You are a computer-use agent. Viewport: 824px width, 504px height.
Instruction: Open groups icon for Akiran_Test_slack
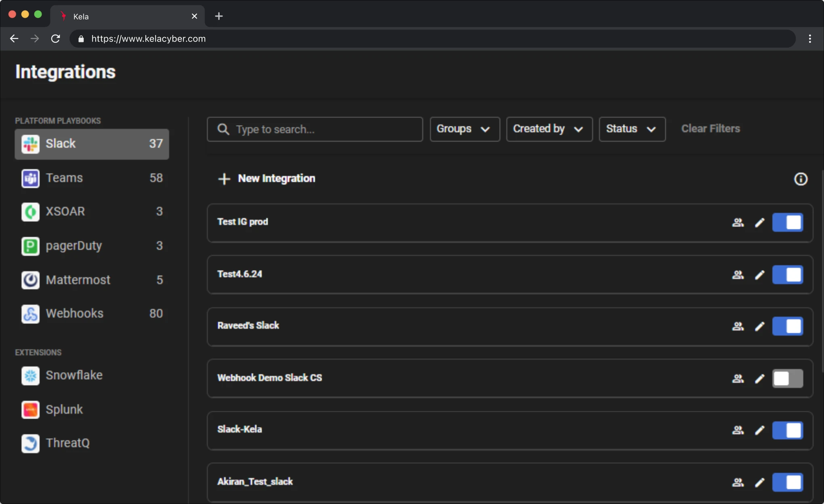coord(738,483)
